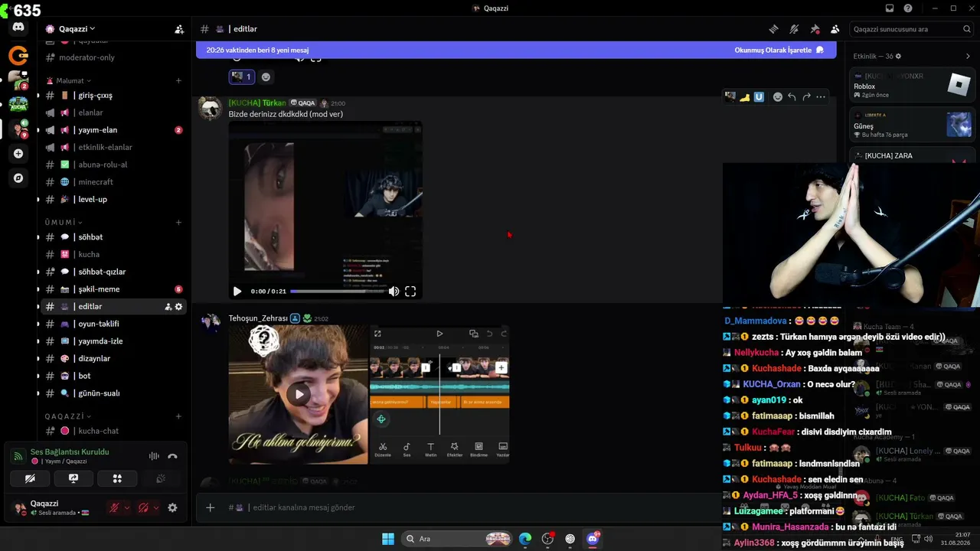Open microphone input options arrow
The image size is (980, 551).
tap(127, 507)
